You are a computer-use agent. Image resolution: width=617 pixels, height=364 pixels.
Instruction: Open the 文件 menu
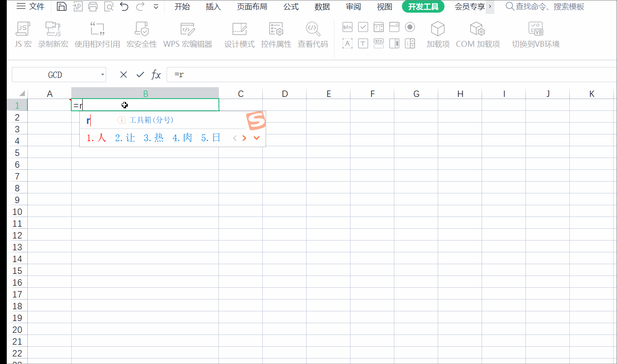coord(30,6)
